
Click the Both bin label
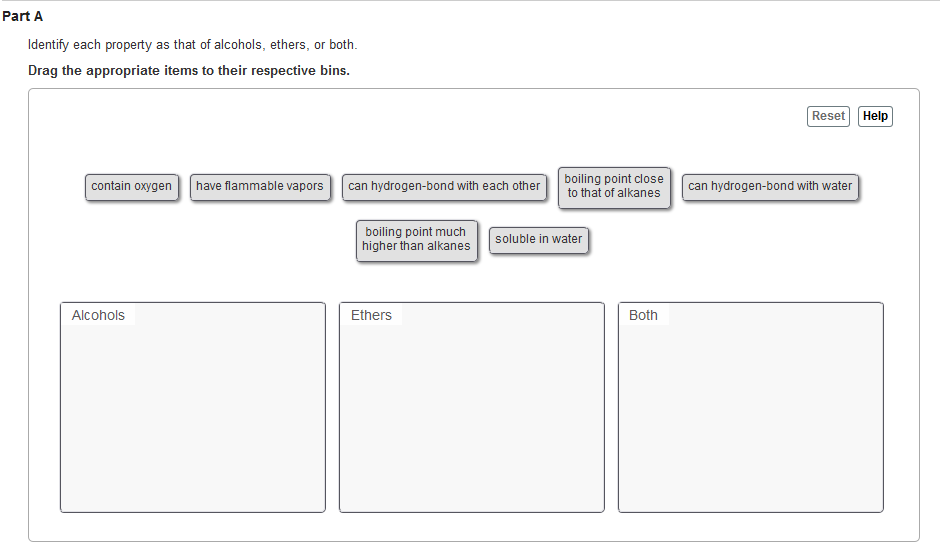[643, 315]
